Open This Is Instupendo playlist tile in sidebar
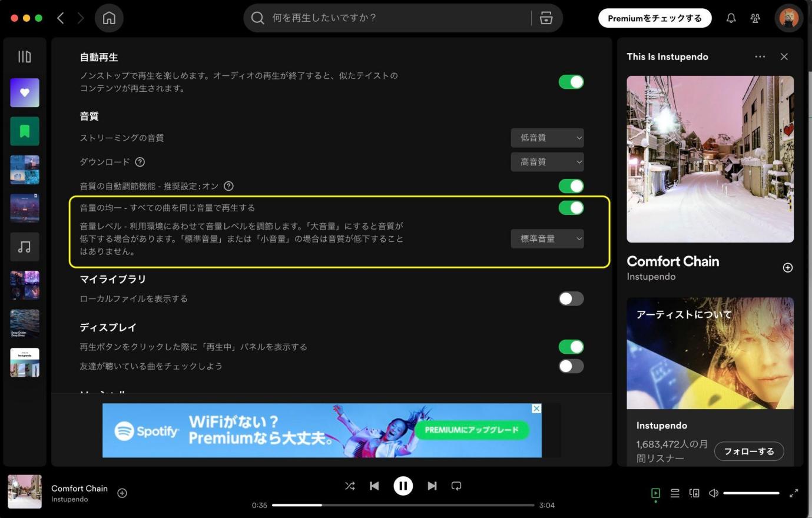 (x=25, y=362)
